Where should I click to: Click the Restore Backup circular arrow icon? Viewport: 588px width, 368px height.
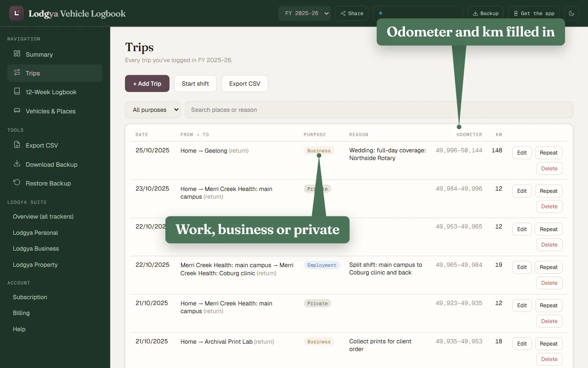[x=17, y=183]
